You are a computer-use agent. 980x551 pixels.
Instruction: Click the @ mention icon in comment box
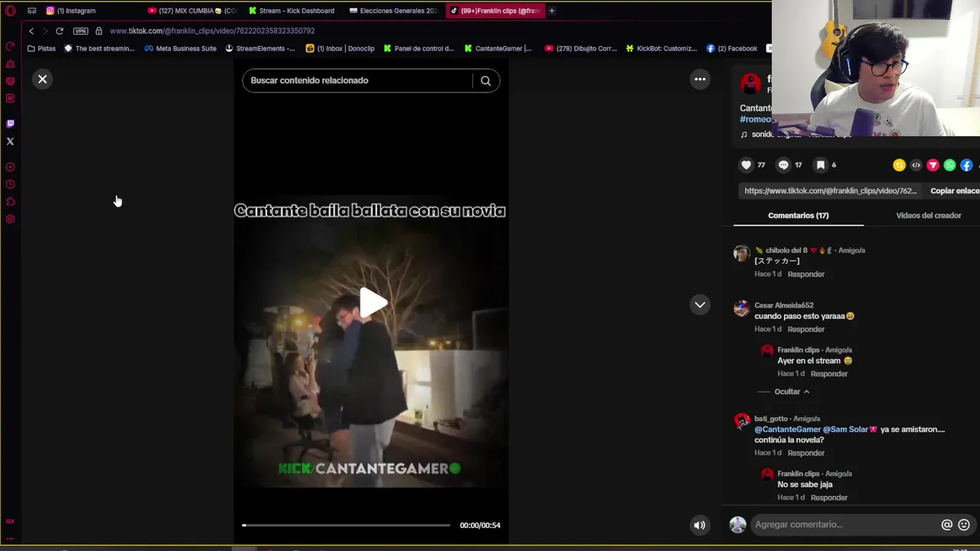pos(947,524)
